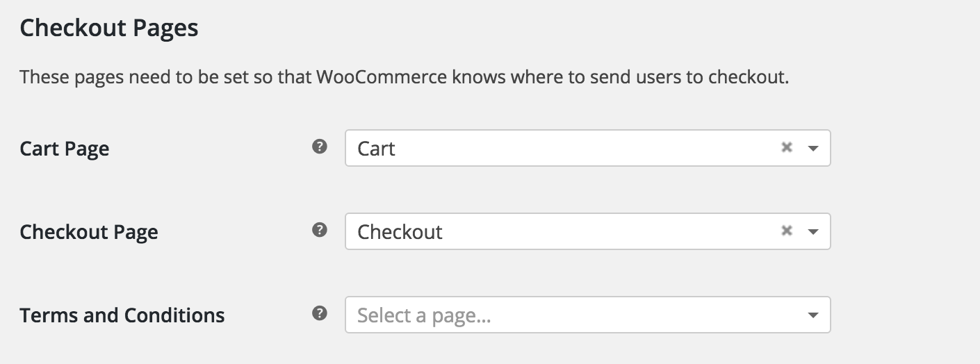Click the word 'WooCommerce' in the description
980x364 pixels.
(x=381, y=76)
